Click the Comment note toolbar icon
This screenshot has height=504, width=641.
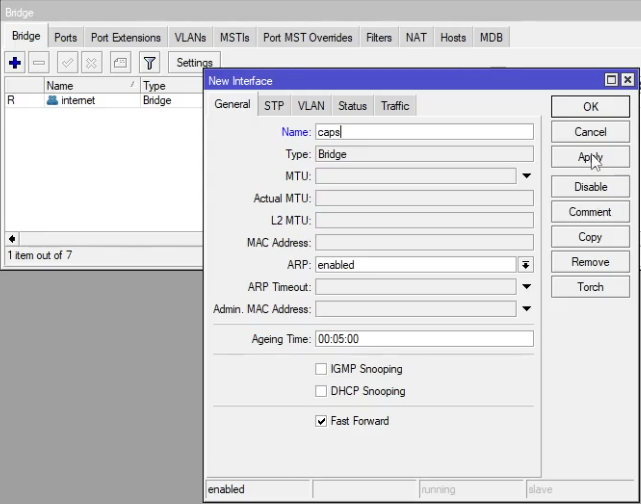pos(120,62)
